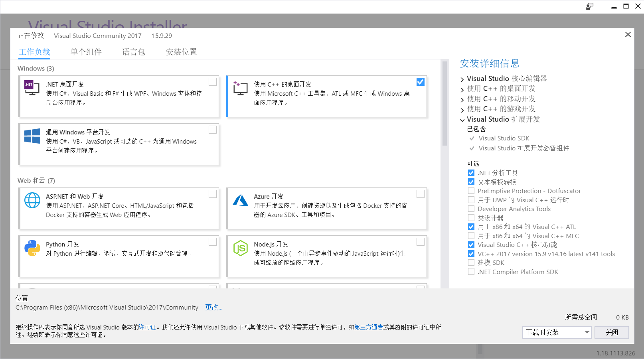Uncheck the .NET 分析工具 optional component
Image resolution: width=644 pixels, height=359 pixels.
click(471, 173)
